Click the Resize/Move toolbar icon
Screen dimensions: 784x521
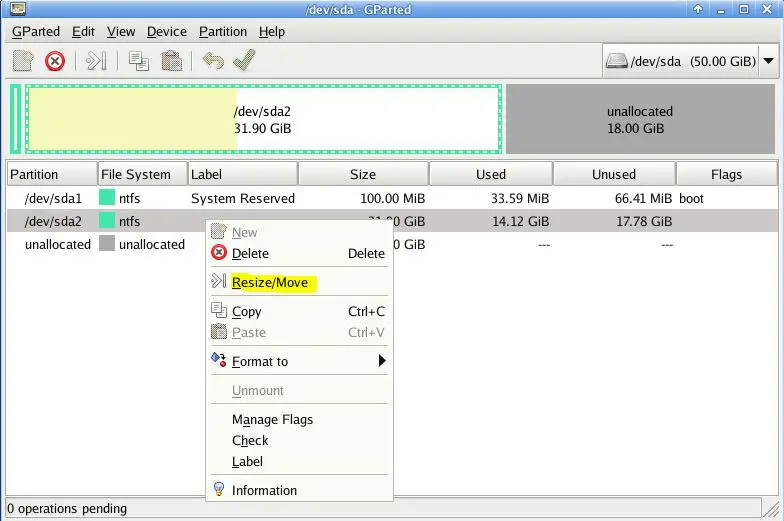click(96, 61)
